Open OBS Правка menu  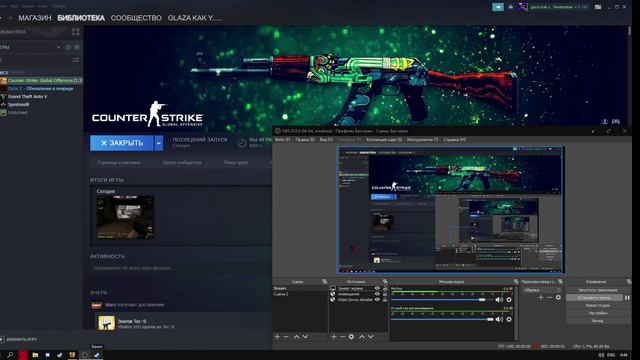[x=305, y=140]
